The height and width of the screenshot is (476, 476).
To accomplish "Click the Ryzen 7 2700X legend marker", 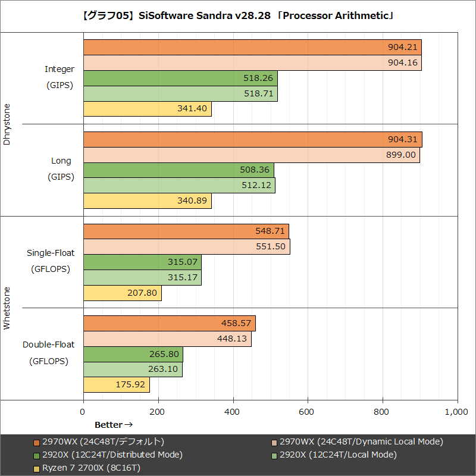I will pyautogui.click(x=37, y=468).
